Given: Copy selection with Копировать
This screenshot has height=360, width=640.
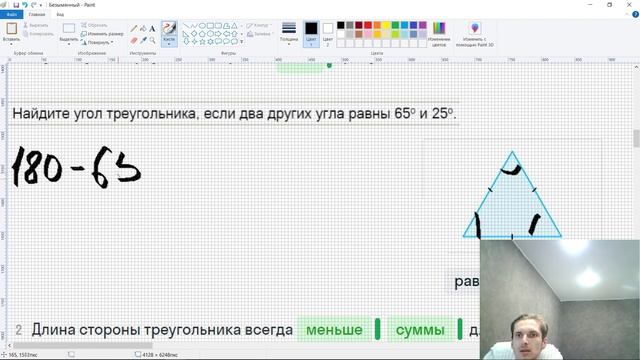Looking at the screenshot, I should (x=38, y=34).
